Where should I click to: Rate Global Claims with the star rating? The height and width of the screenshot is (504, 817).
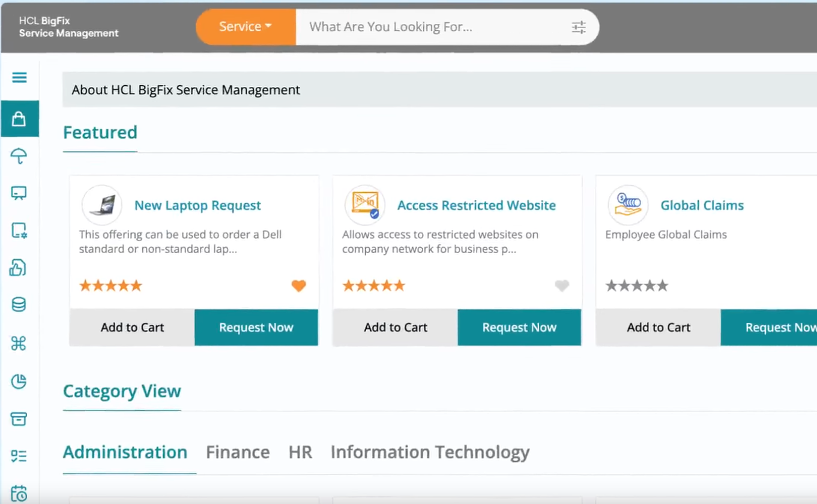pos(636,286)
